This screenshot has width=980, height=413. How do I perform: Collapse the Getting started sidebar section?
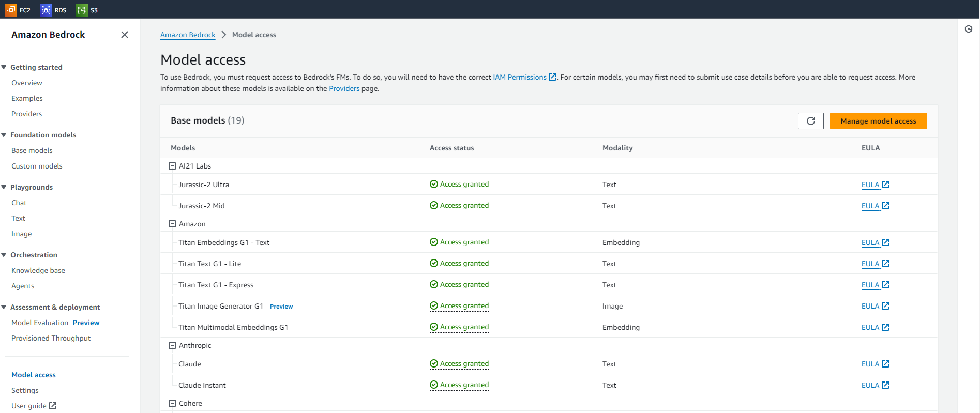[4, 67]
